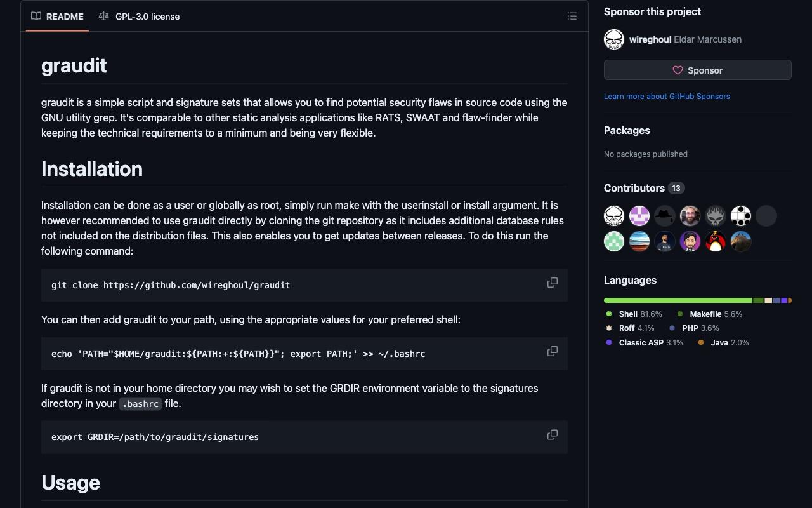Open the rocky mountain contributor avatar
The width and height of the screenshot is (812, 508).
click(741, 241)
